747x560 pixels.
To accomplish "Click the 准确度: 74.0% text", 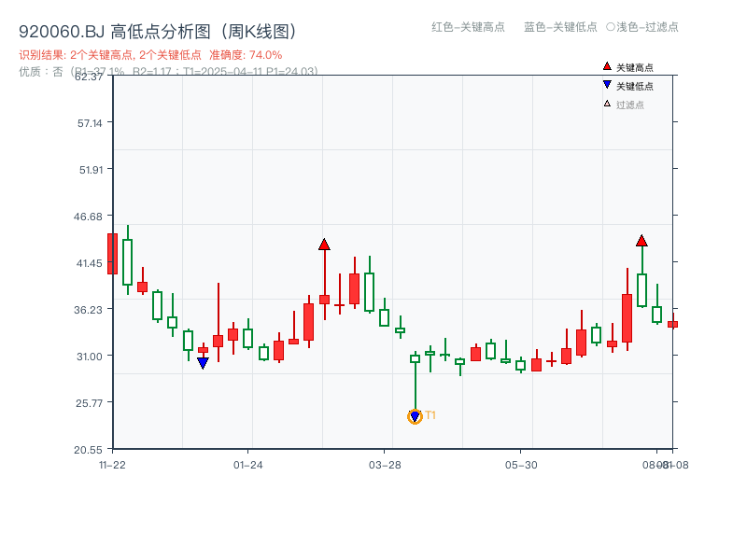I will coord(252,54).
